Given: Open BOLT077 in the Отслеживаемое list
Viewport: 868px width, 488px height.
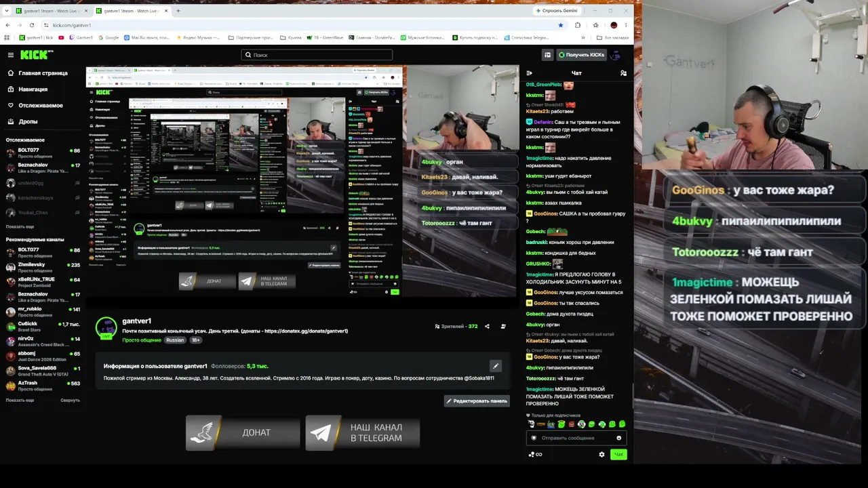Looking at the screenshot, I should 43,152.
